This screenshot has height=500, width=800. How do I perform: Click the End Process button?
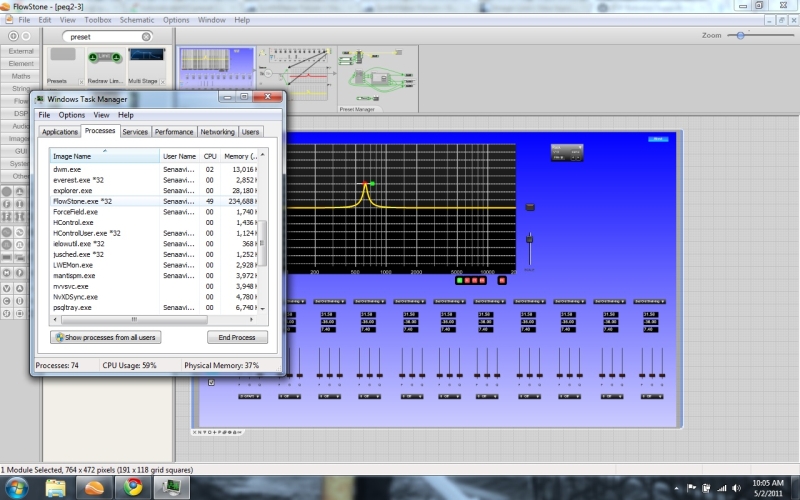236,337
